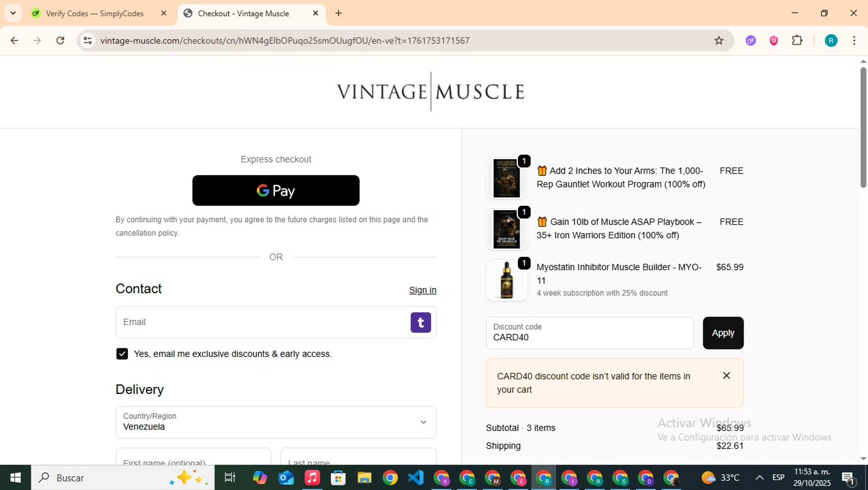Open the red shield extension icon
The image size is (868, 490).
(774, 40)
